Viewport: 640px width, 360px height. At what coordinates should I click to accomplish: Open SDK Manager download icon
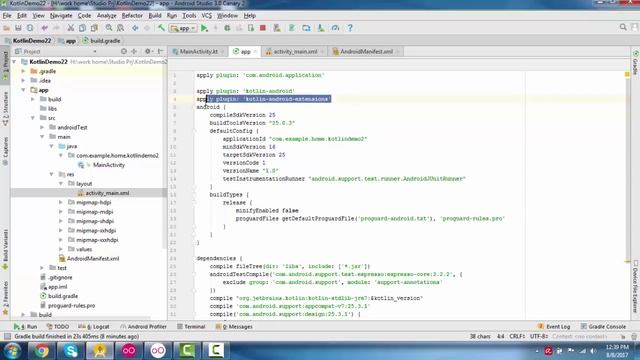[321, 28]
